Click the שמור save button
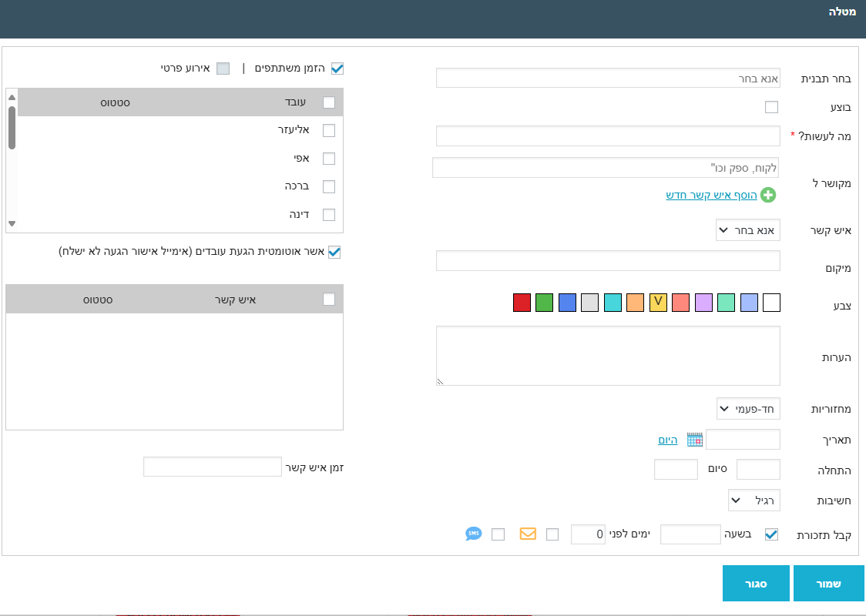The height and width of the screenshot is (616, 866). (x=828, y=584)
